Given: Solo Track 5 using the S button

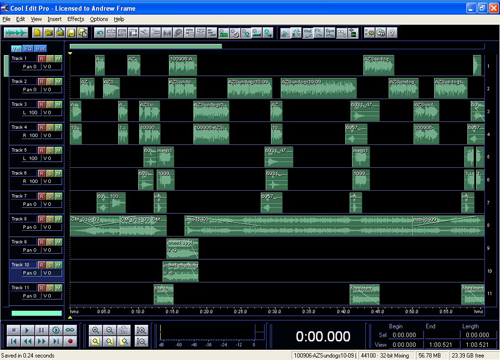Looking at the screenshot, I should pos(50,151).
